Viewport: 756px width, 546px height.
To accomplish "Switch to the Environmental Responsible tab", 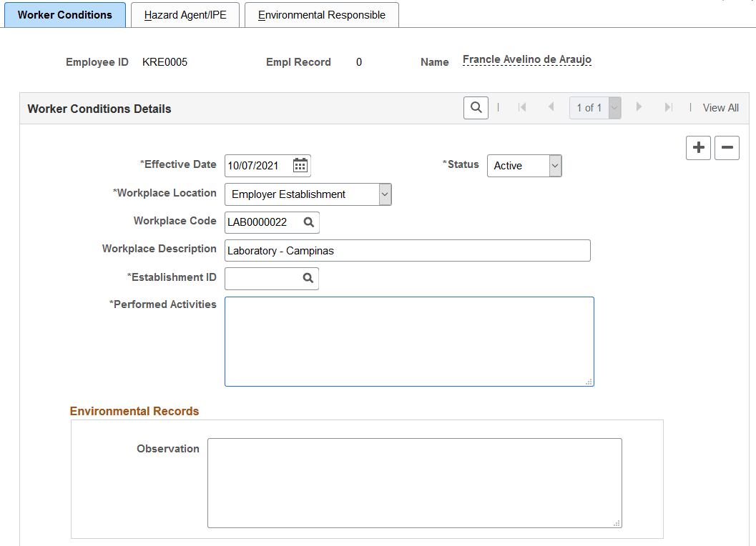I will coord(321,14).
